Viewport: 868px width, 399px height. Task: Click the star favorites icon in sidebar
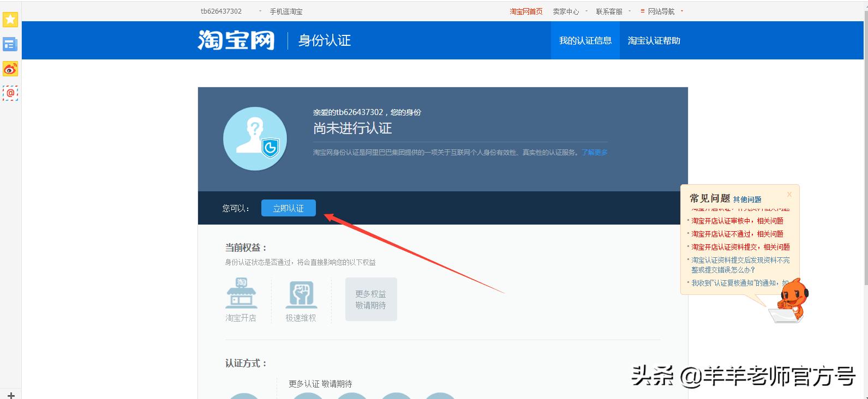tap(10, 20)
